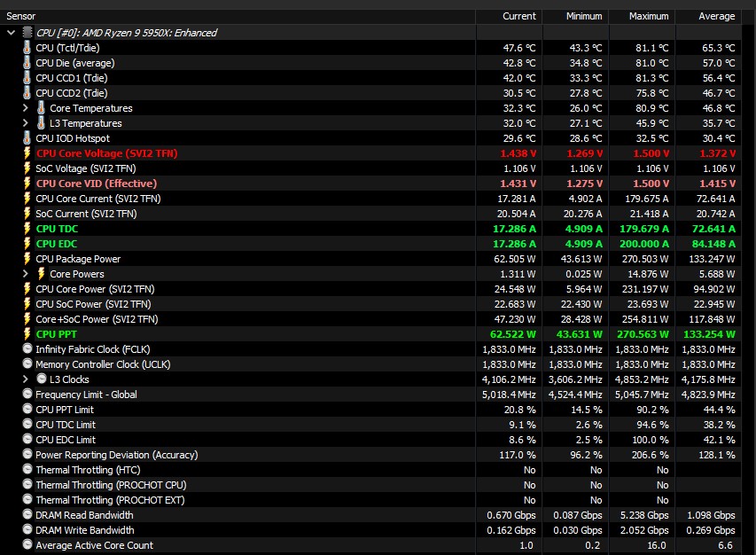
Task: Click the icon for CPU TDC Limit
Action: point(27,424)
